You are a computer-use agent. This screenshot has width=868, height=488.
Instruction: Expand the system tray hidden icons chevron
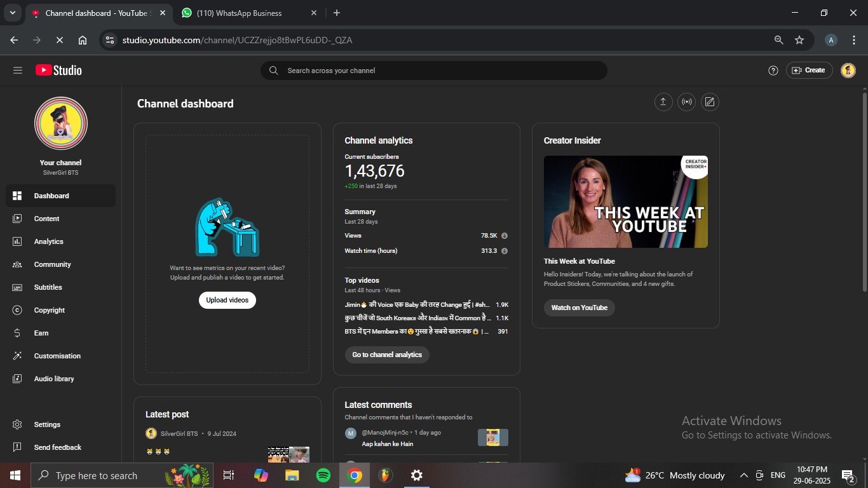click(743, 475)
